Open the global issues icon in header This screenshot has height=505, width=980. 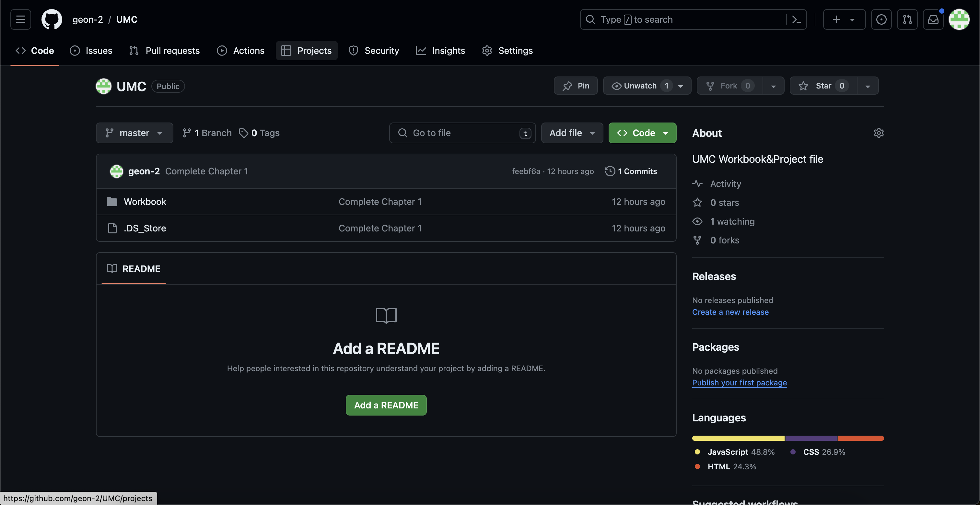click(x=881, y=19)
